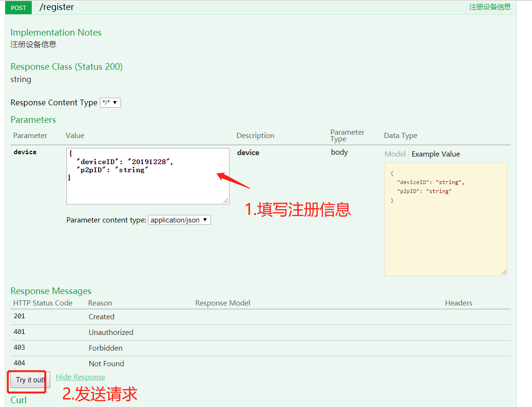Open the Response Content Type dropdown
The image size is (532, 407).
point(110,102)
